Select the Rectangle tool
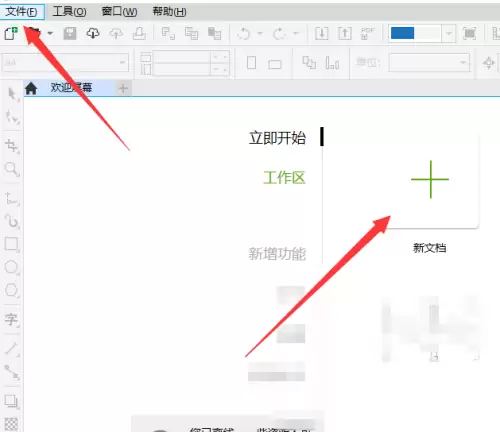Image resolution: width=500 pixels, height=432 pixels. (x=12, y=244)
